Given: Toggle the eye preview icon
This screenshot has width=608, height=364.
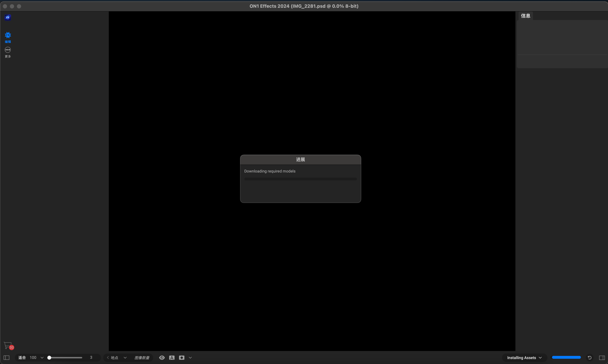Looking at the screenshot, I should [x=162, y=358].
